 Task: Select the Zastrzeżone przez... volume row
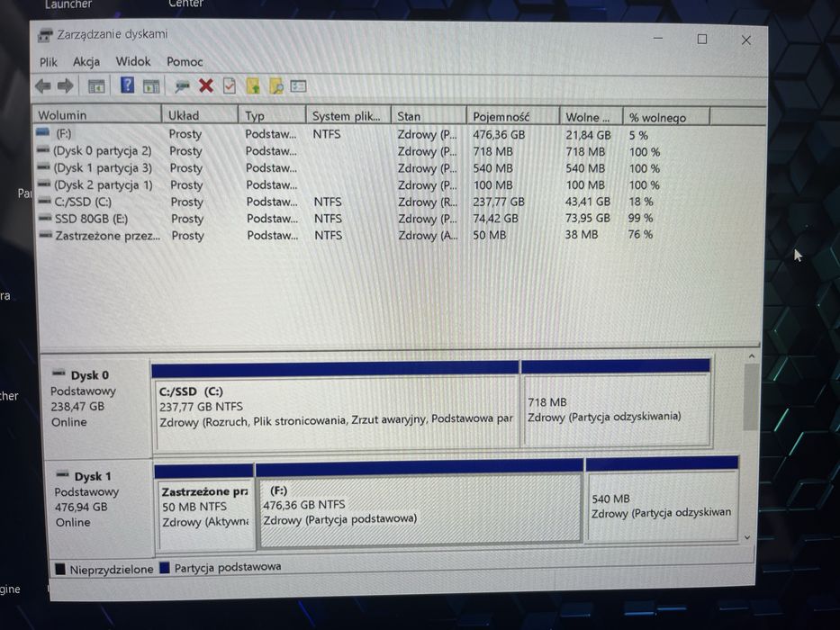click(348, 235)
